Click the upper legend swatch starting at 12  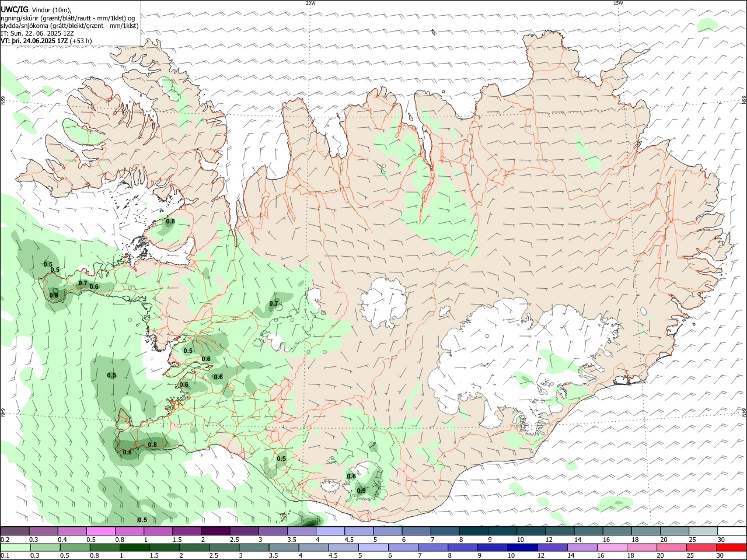pos(560,531)
